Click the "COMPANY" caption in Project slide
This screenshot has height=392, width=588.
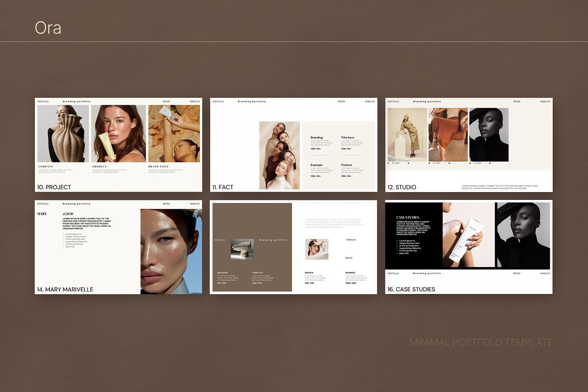point(46,167)
